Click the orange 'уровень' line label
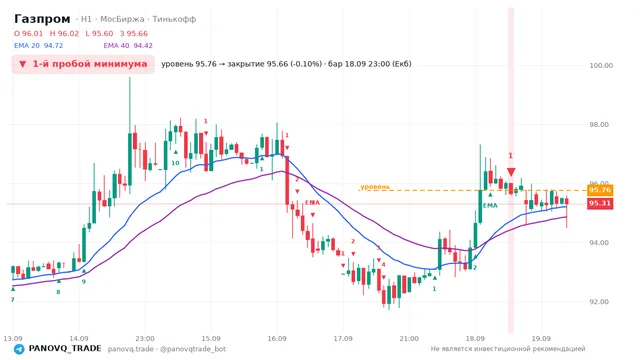 (x=375, y=187)
